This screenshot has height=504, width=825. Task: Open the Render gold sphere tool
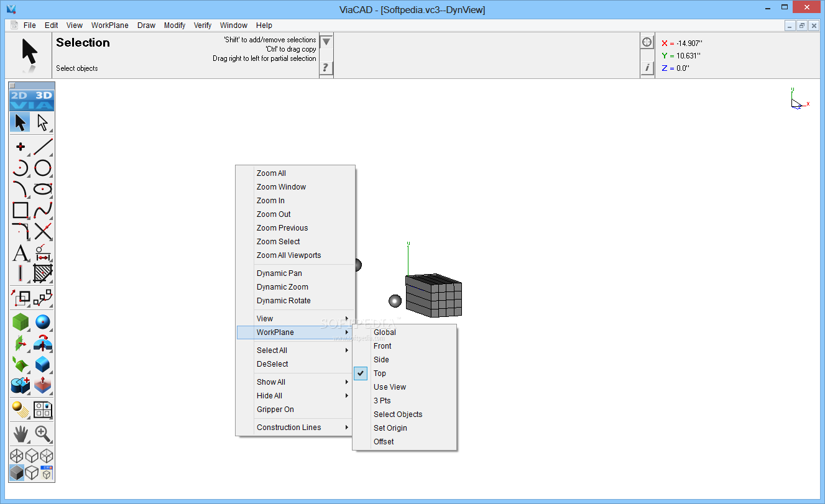(21, 410)
